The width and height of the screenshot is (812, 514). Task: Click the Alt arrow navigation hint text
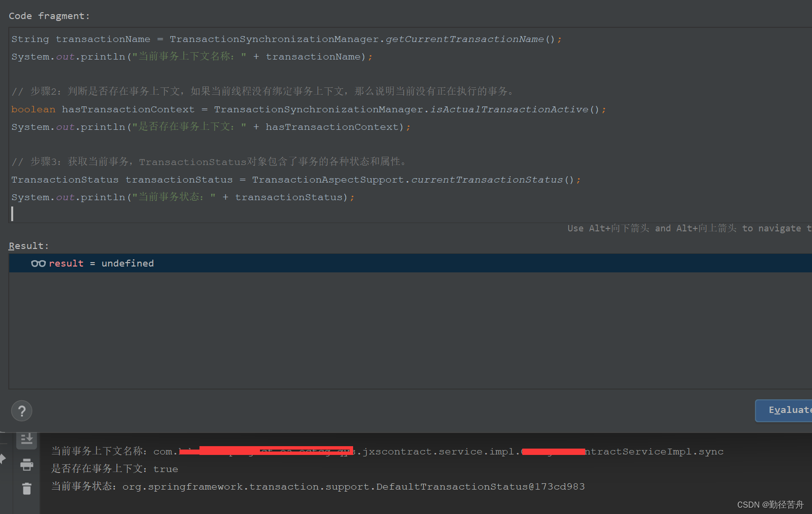pos(690,228)
